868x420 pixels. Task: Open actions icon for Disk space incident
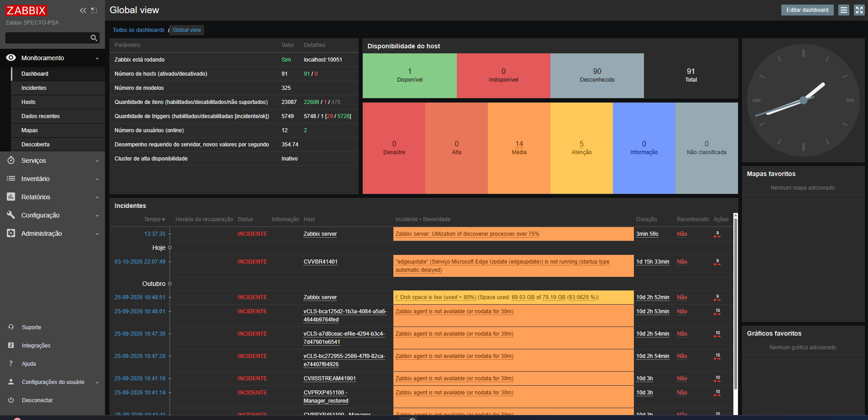[x=717, y=298]
